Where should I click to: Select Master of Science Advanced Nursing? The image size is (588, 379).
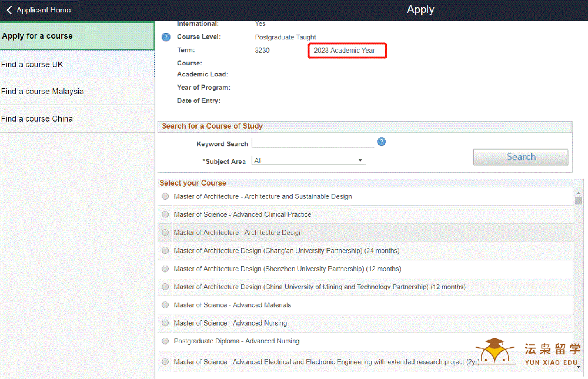165,323
